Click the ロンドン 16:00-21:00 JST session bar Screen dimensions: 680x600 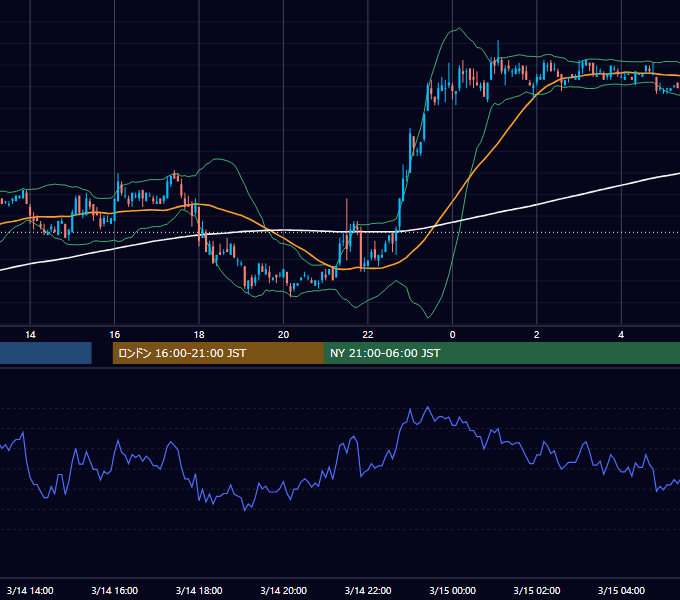218,353
